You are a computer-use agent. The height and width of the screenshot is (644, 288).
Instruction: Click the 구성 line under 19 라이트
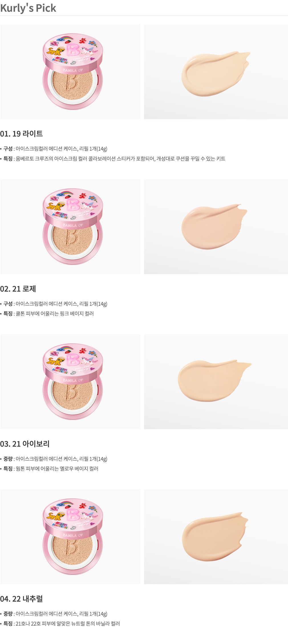pos(54,149)
